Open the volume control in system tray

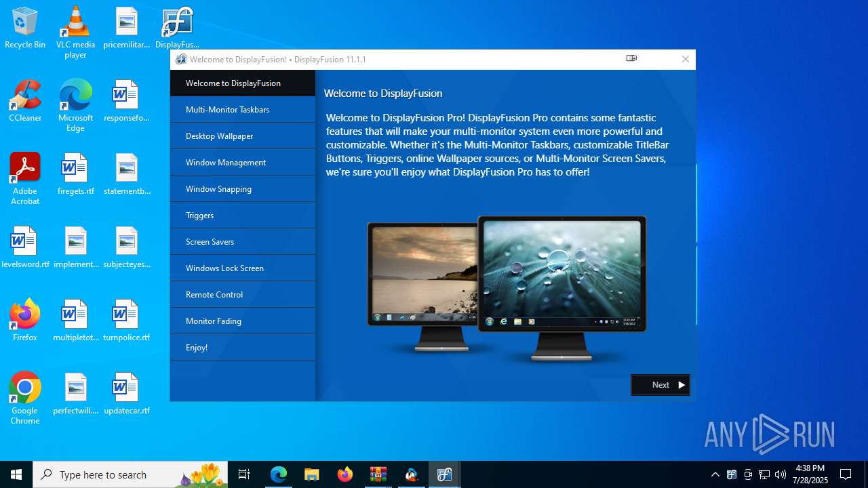pyautogui.click(x=781, y=474)
